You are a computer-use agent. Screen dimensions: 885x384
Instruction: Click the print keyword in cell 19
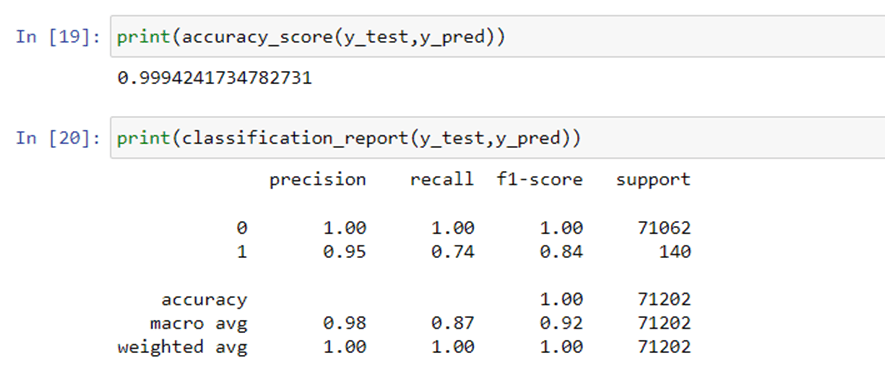(x=143, y=38)
